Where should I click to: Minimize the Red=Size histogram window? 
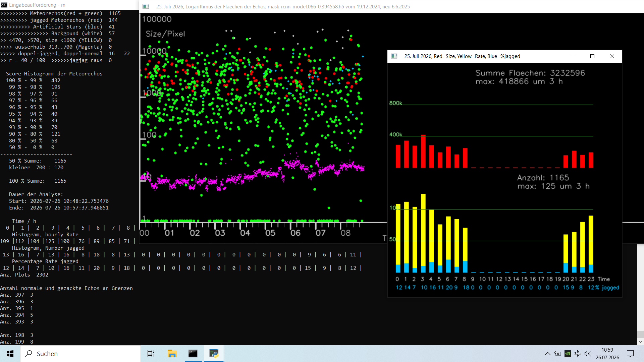[x=573, y=56]
